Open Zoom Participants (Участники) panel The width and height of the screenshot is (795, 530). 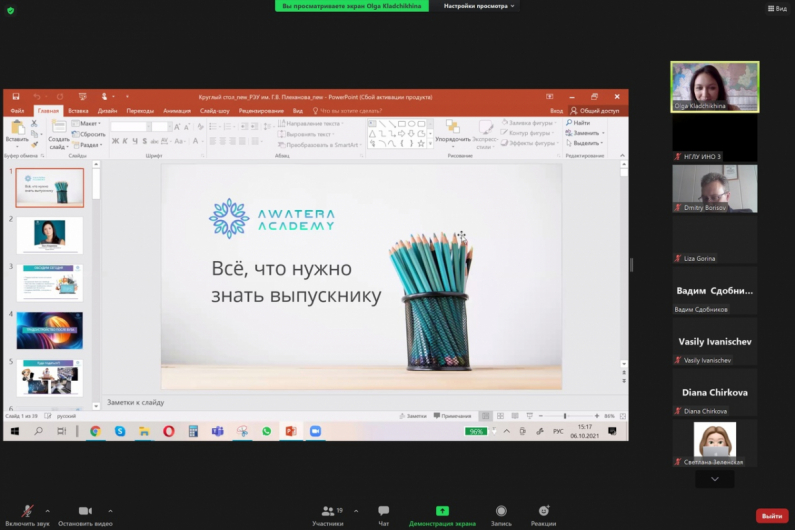(328, 515)
